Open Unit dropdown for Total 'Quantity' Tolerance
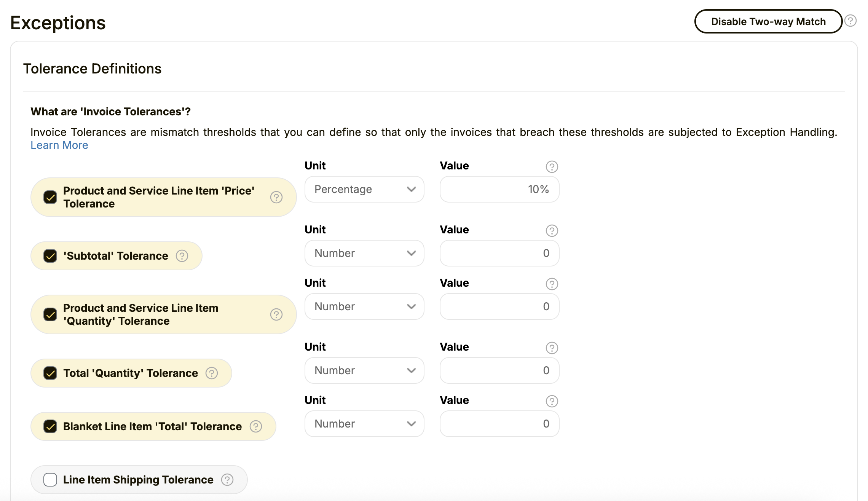 pyautogui.click(x=364, y=370)
